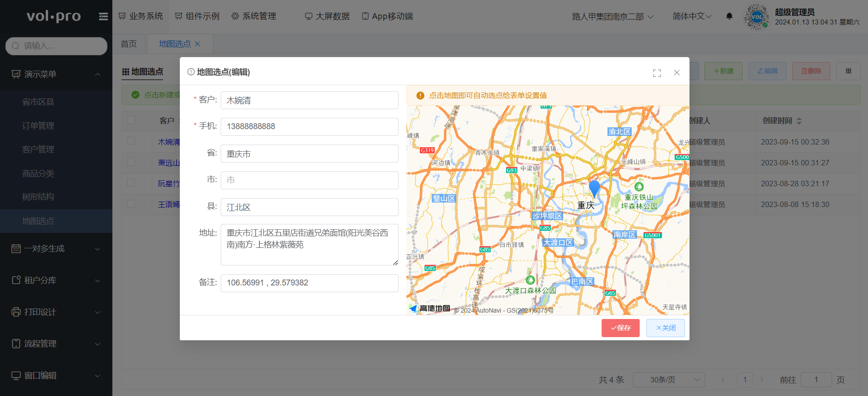The width and height of the screenshot is (868, 396).
Task: Open the 30条/页 page size dropdown
Action: coord(669,380)
